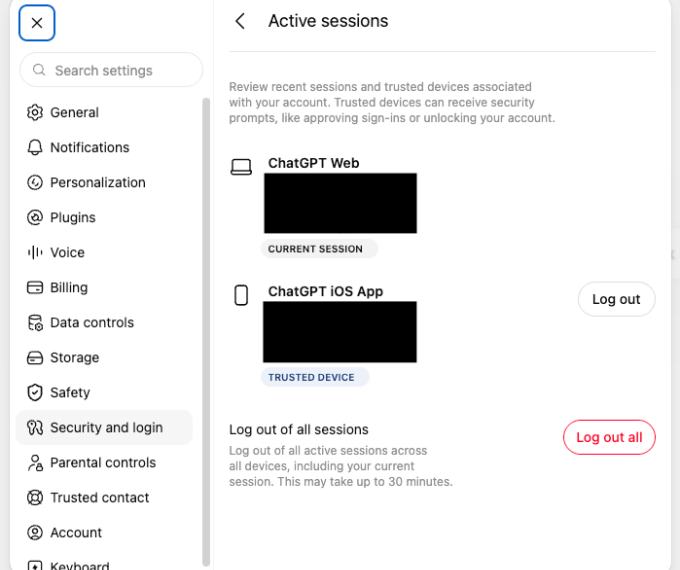
Task: Click the ChatGPT Web laptop icon
Action: [x=241, y=167]
